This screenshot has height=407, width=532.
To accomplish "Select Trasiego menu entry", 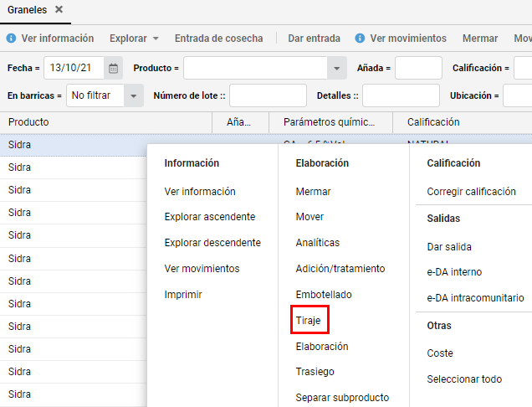I will point(315,372).
